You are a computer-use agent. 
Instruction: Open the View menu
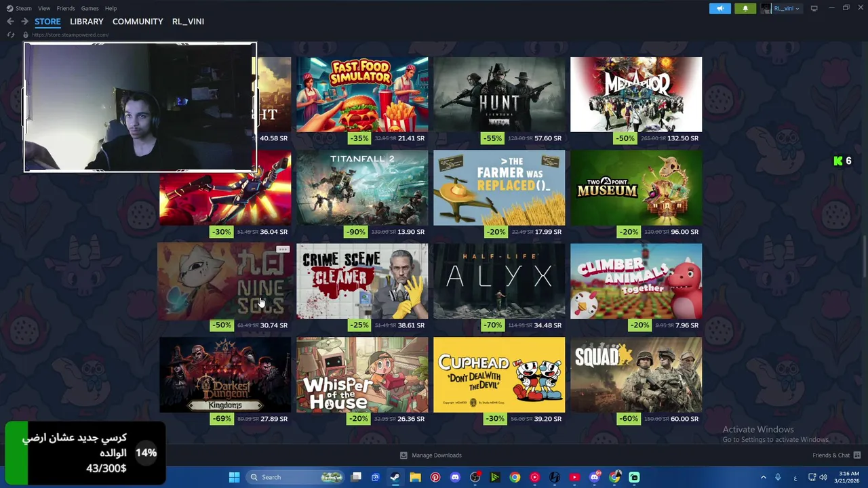pos(44,8)
